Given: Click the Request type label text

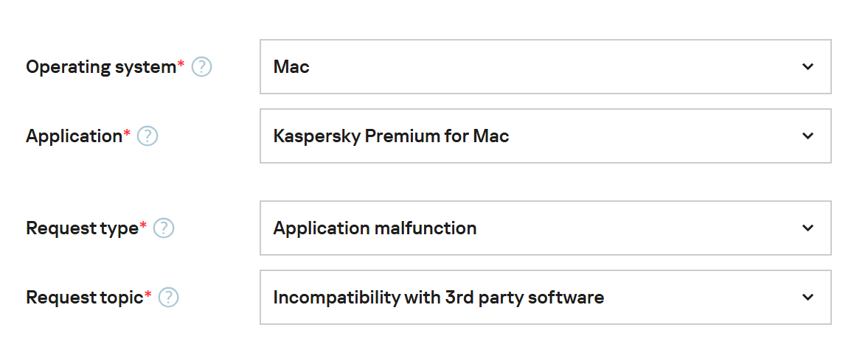Looking at the screenshot, I should (82, 228).
